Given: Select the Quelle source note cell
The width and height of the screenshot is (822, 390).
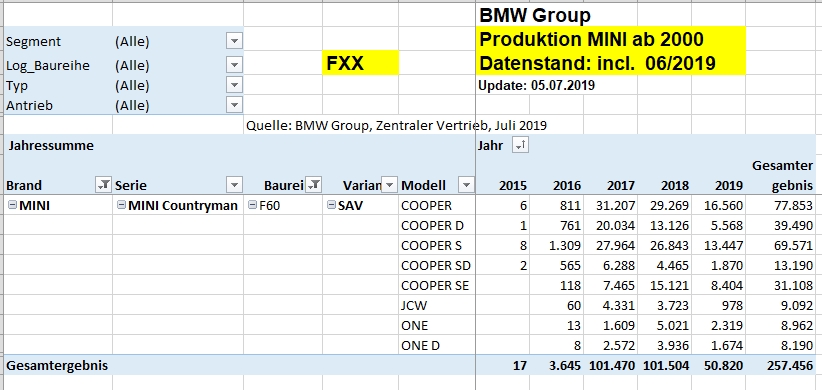Looking at the screenshot, I should 397,125.
